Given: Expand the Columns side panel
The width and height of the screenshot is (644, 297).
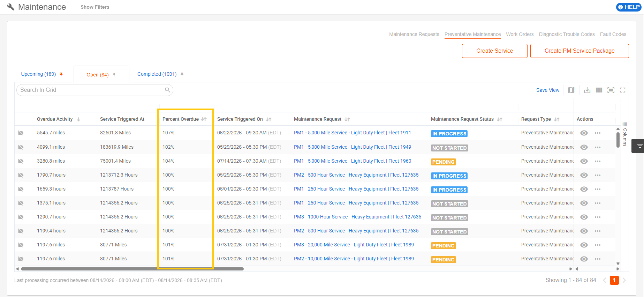Looking at the screenshot, I should click(625, 134).
